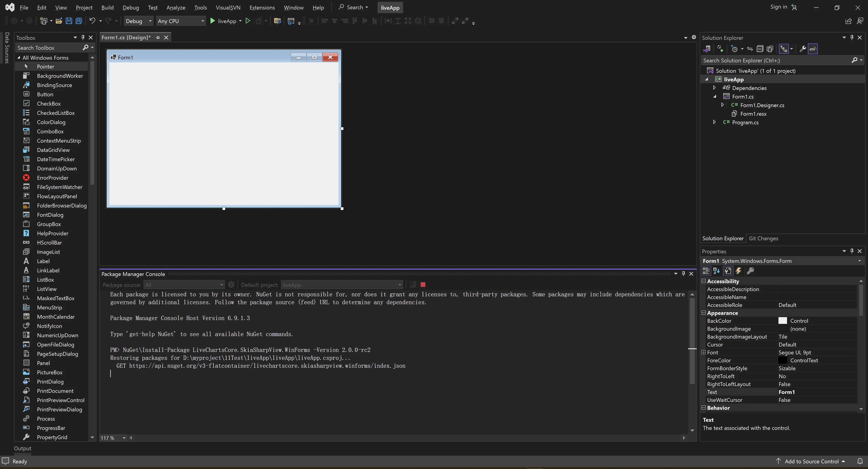Click the notifications bell in status bar
The width and height of the screenshot is (868, 469).
[860, 461]
